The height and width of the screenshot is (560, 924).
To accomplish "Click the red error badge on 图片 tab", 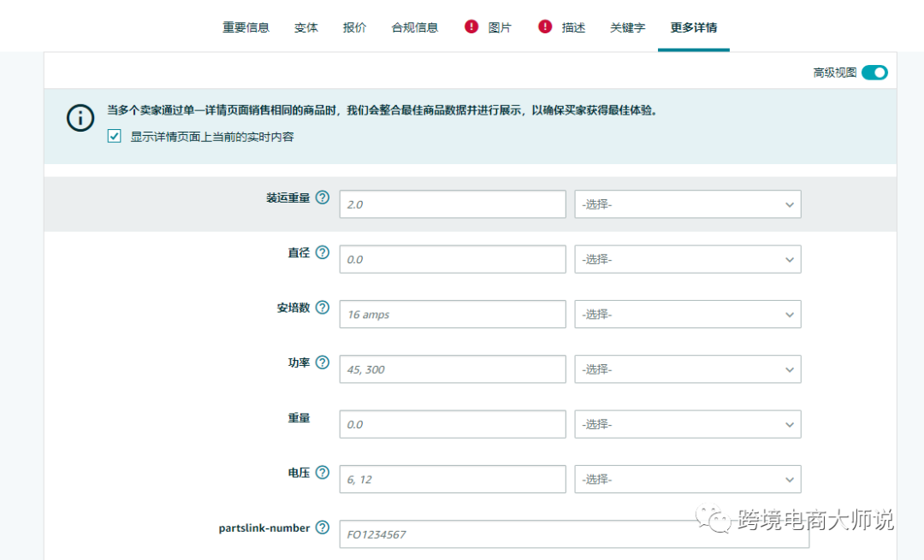I will click(471, 27).
